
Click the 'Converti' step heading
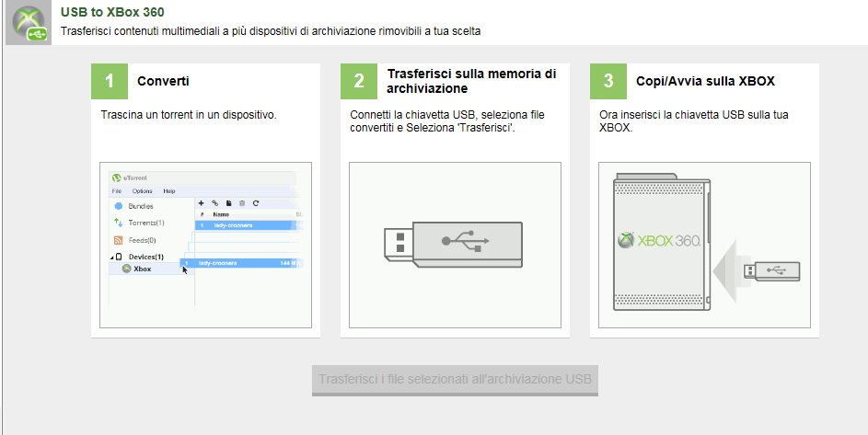(163, 81)
